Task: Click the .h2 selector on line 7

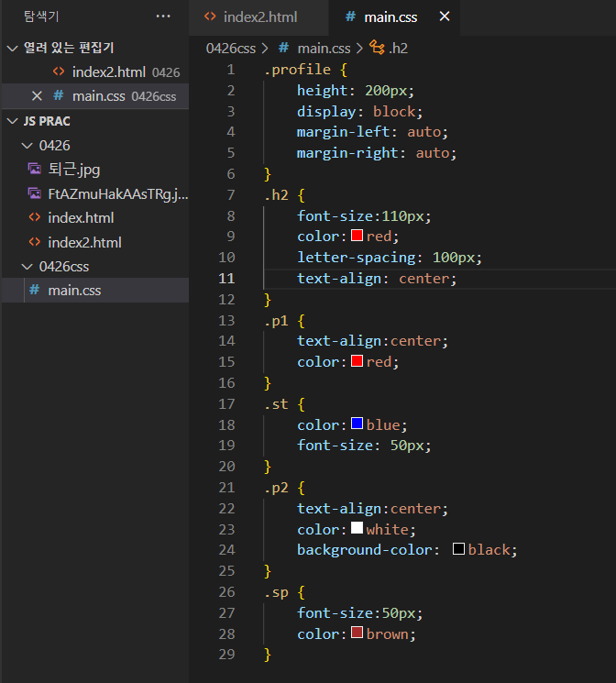Action: point(276,195)
